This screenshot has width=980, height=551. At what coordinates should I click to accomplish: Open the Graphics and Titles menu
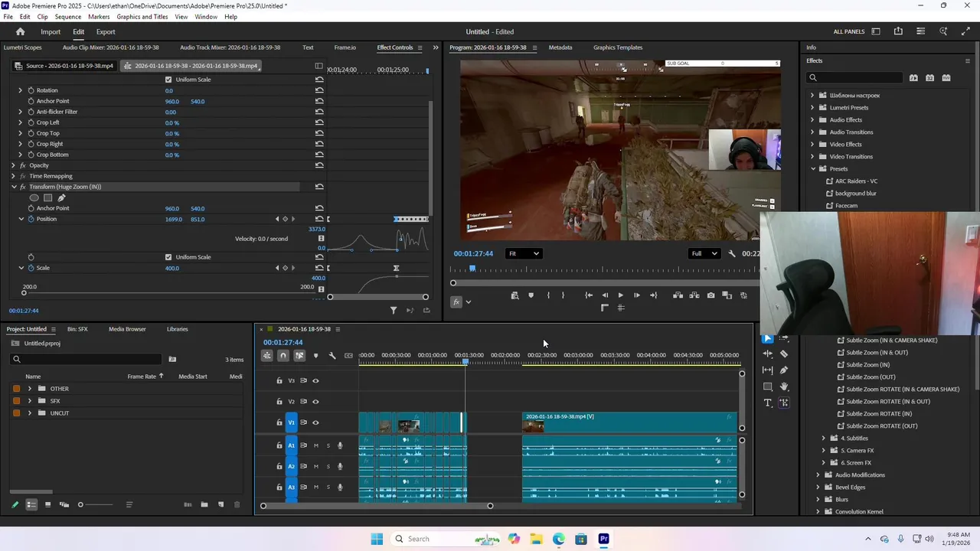(142, 17)
